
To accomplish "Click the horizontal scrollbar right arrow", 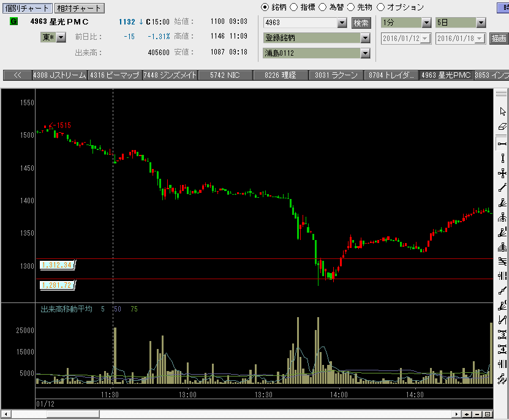I will (x=456, y=414).
